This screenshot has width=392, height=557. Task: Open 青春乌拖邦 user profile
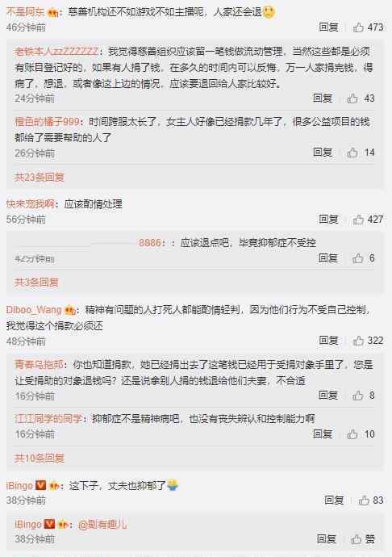(x=39, y=364)
